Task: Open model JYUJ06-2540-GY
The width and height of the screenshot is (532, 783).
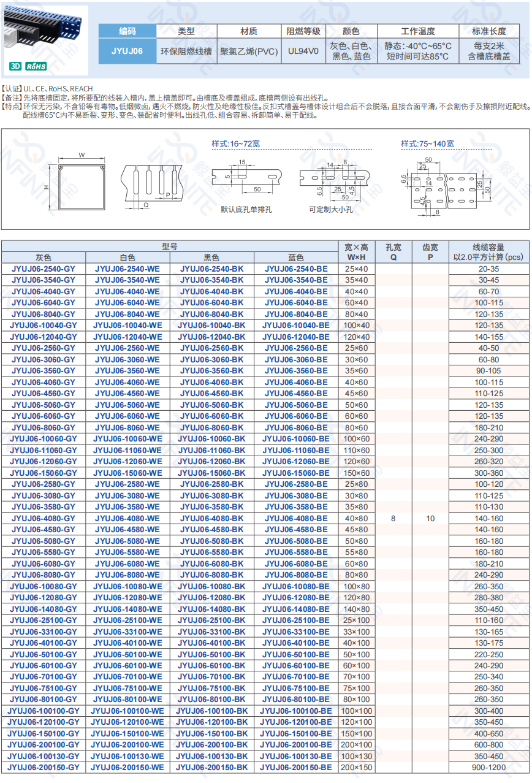Action: 44,269
